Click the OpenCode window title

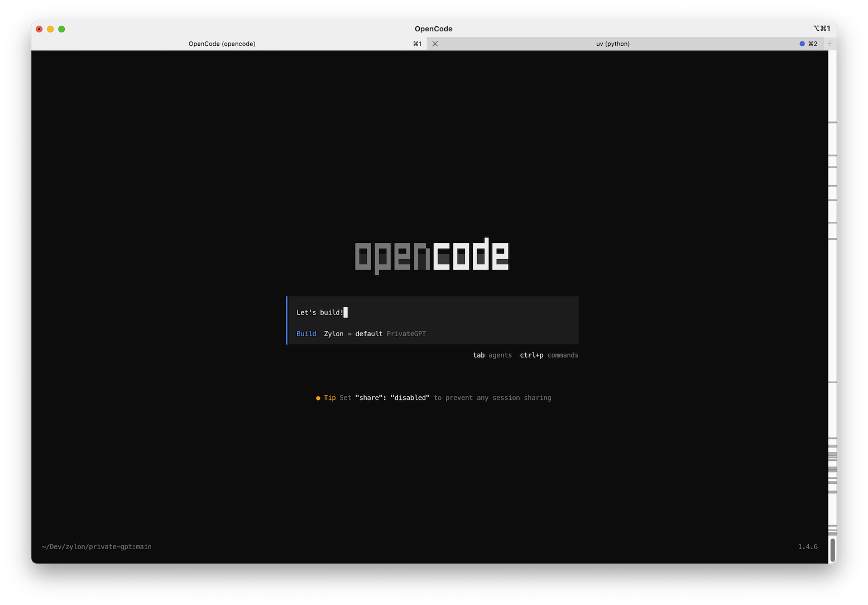[x=434, y=29]
